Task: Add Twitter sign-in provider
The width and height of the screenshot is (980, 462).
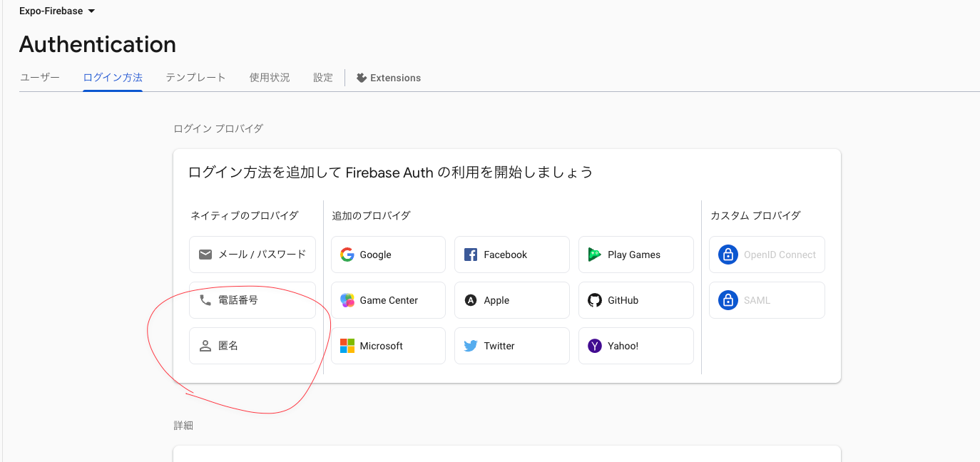Action: [x=512, y=346]
